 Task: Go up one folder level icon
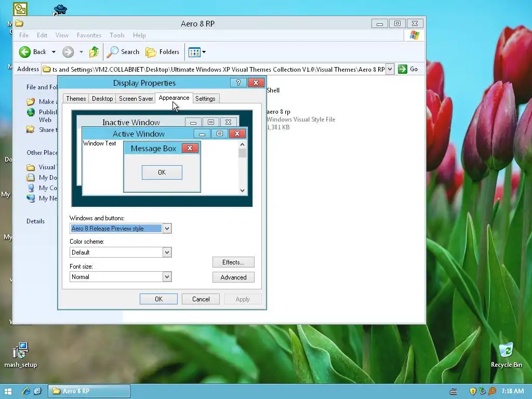(94, 52)
